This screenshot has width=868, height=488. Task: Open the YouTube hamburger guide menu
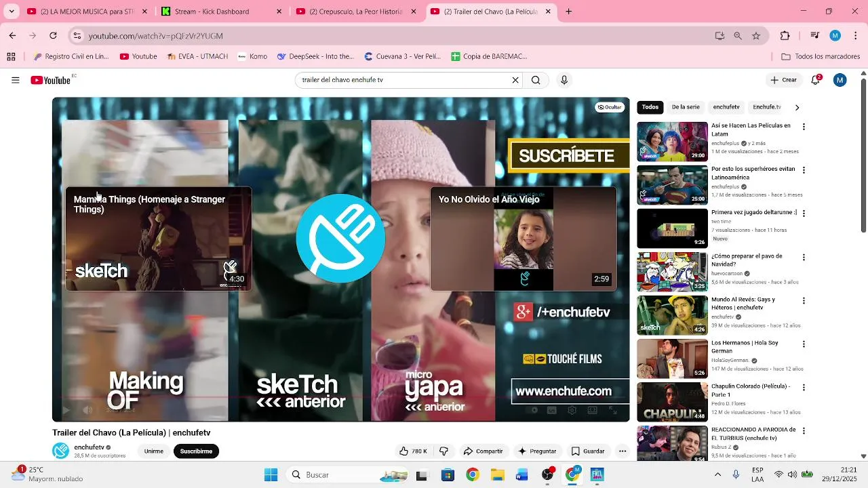(15, 80)
